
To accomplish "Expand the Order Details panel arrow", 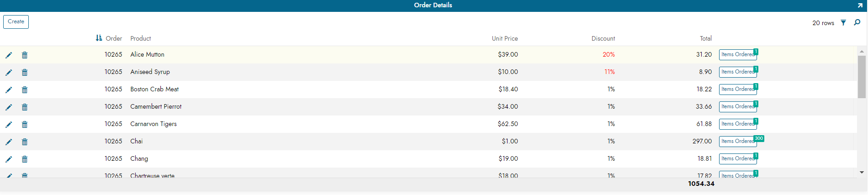I will 860,5.
